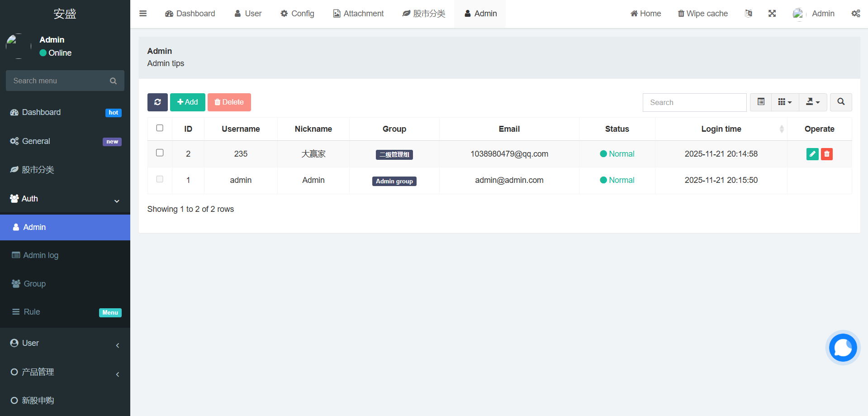The height and width of the screenshot is (416, 868).
Task: Check the select-all checkbox in table header
Action: tap(160, 128)
